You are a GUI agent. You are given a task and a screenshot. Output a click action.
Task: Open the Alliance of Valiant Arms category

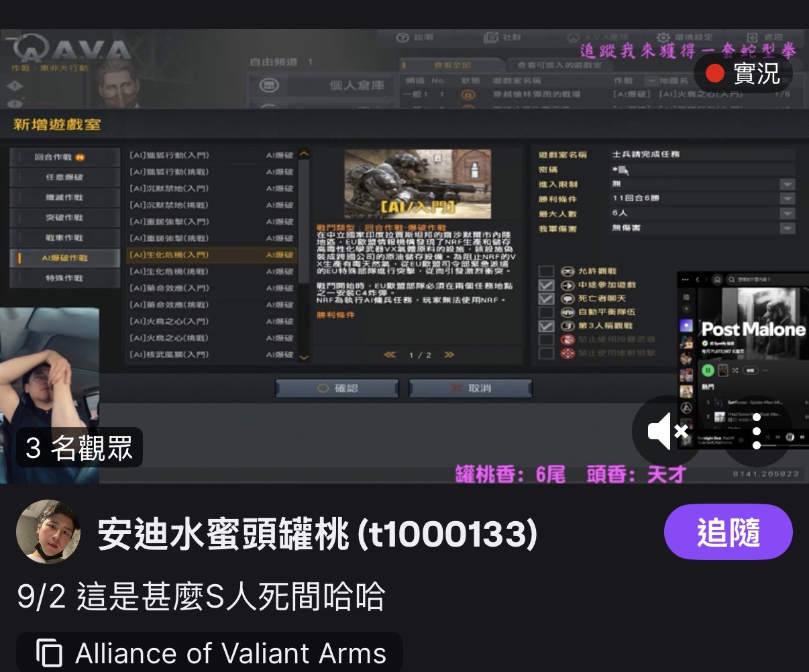[209, 653]
